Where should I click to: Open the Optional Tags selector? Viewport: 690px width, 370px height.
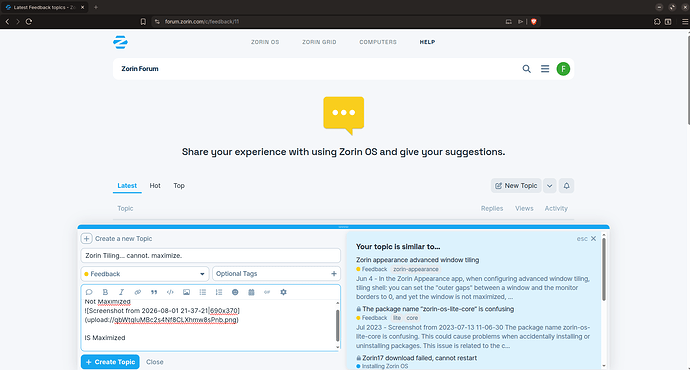coord(276,274)
